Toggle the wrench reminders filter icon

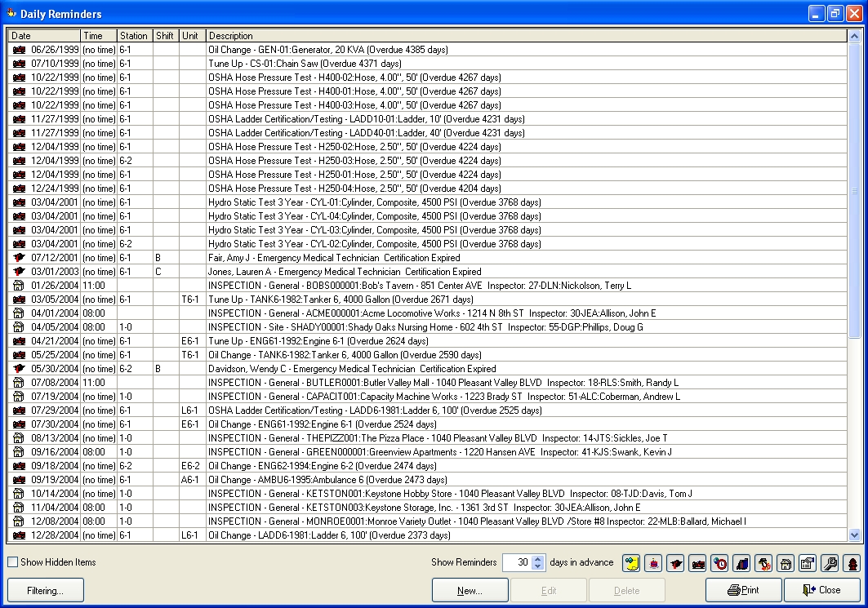click(x=830, y=562)
